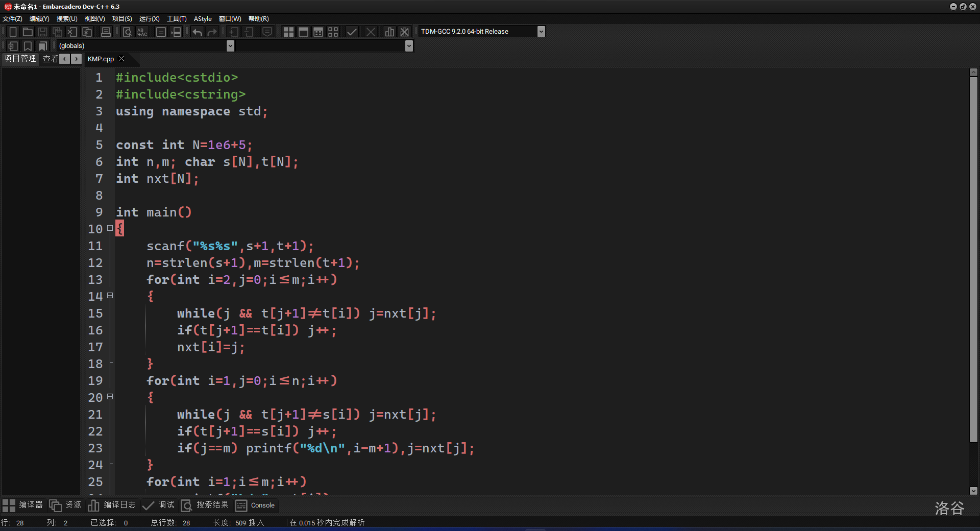This screenshot has width=980, height=531.
Task: Open the TDM-GCC compiler selection dropdown
Action: point(541,32)
